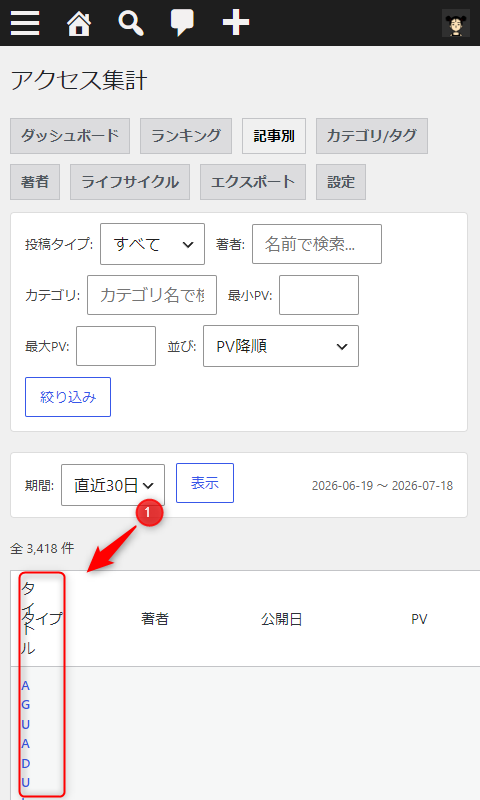Focus the 最小PV input field

click(319, 295)
